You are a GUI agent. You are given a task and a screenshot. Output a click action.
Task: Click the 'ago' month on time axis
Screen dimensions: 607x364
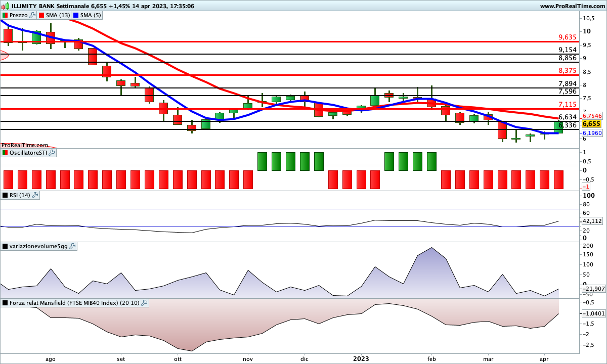coord(50,359)
